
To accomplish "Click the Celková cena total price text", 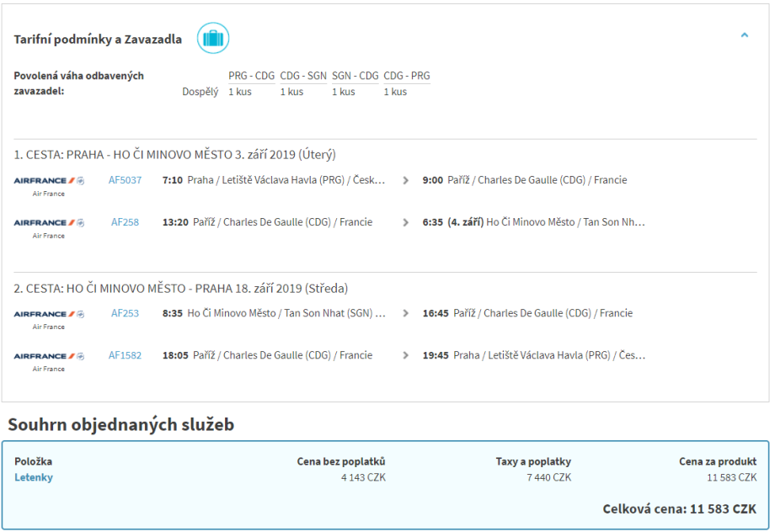I will 679,509.
